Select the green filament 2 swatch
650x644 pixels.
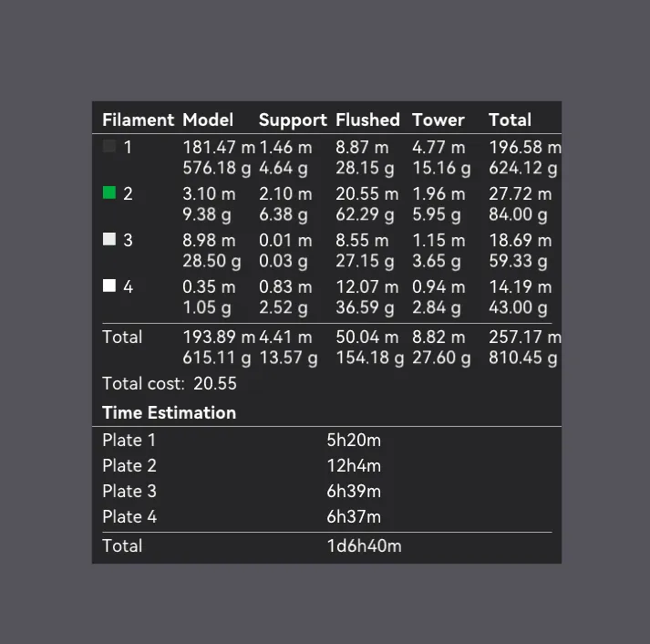pyautogui.click(x=109, y=192)
